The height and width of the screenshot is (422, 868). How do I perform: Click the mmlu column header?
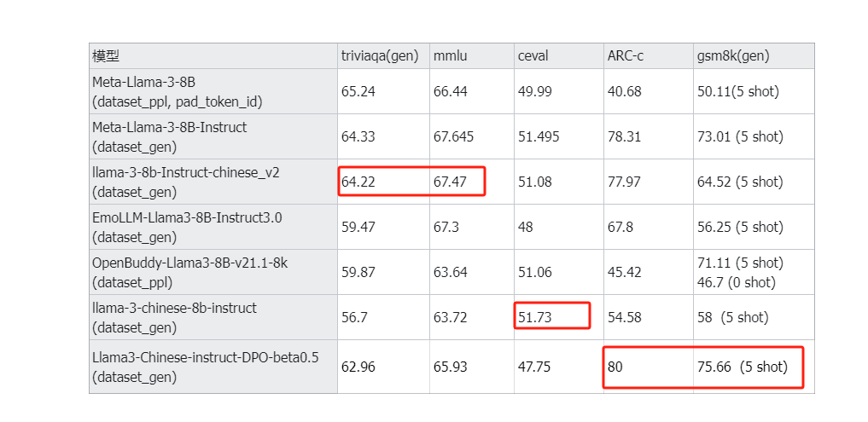tap(472, 56)
